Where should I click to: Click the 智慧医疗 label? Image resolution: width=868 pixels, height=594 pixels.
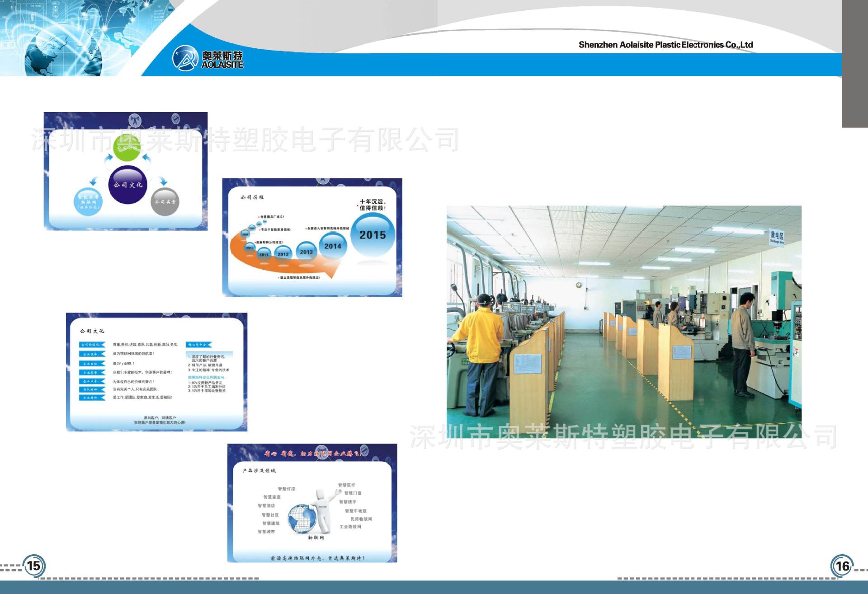coord(347,485)
